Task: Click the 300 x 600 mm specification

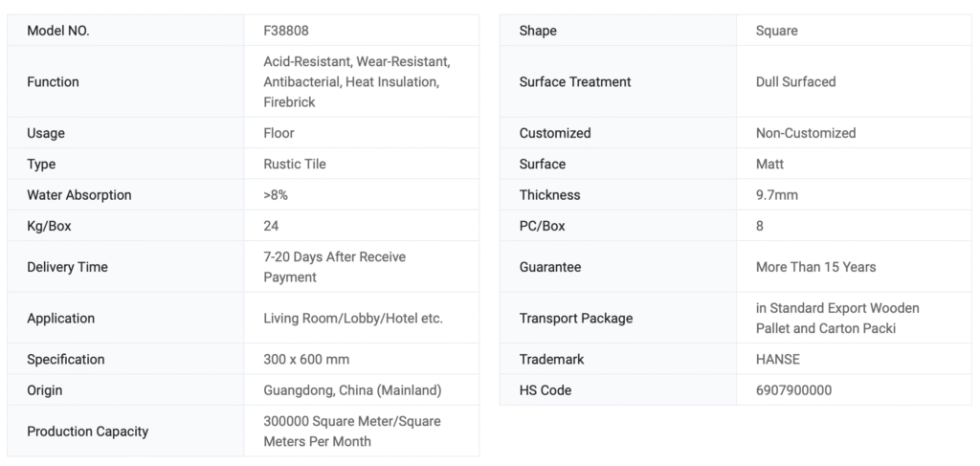Action: click(306, 360)
